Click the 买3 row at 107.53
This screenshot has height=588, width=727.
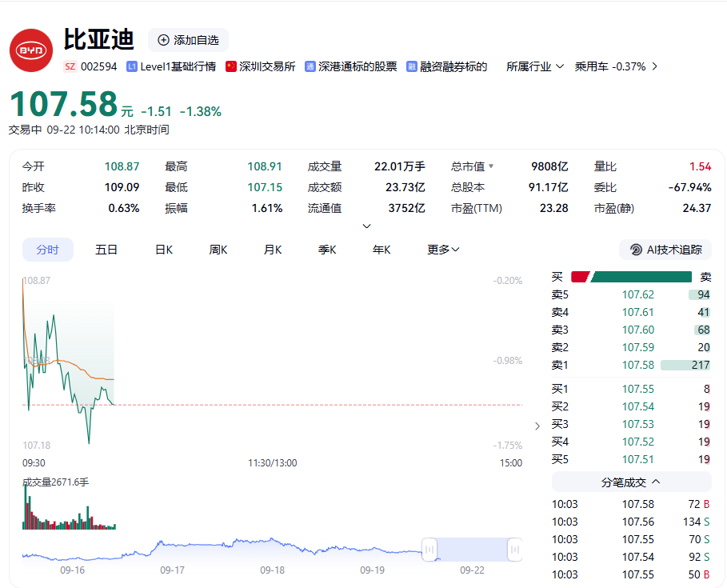(x=630, y=424)
